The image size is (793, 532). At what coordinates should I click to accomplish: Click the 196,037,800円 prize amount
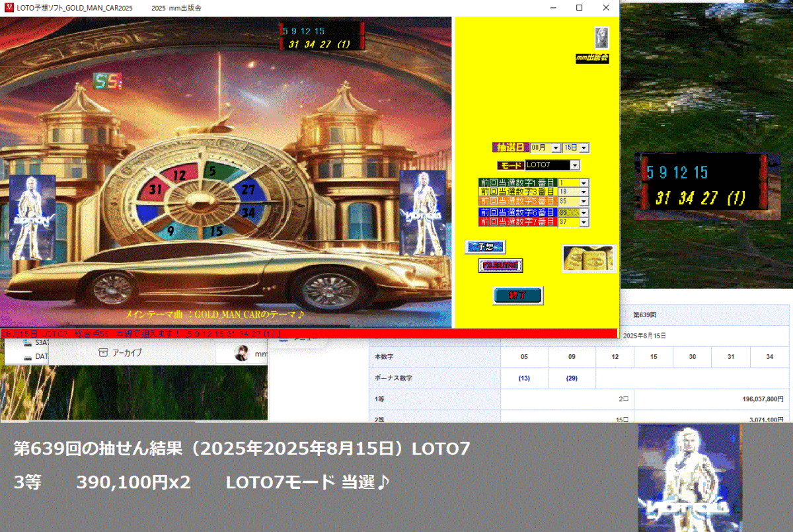click(x=763, y=399)
